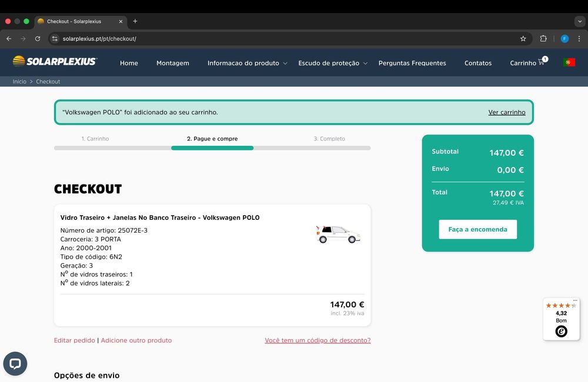Image resolution: width=588 pixels, height=382 pixels.
Task: Click the site information icon in address bar
Action: coord(55,39)
